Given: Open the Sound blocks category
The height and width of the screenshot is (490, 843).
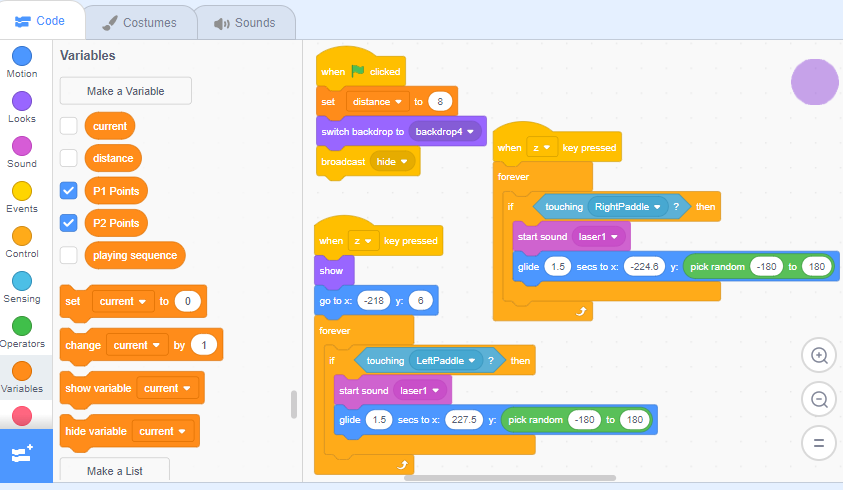Looking at the screenshot, I should point(22,153).
